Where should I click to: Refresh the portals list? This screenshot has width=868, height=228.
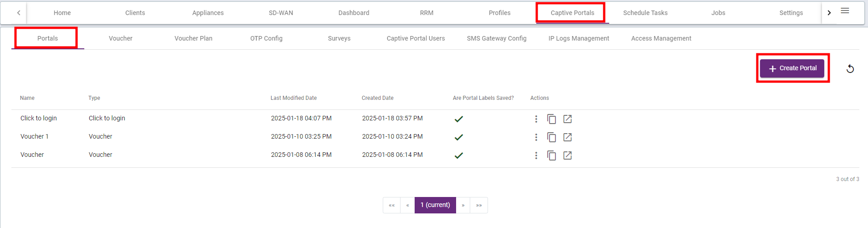click(850, 69)
